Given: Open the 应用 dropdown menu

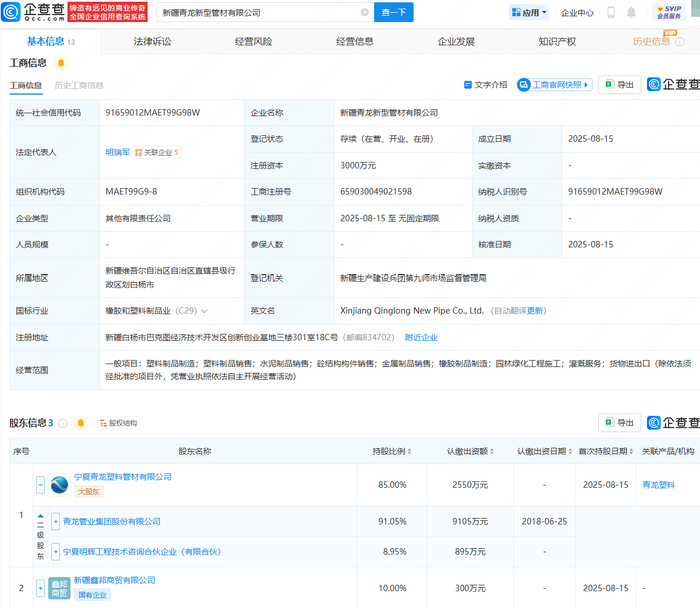Looking at the screenshot, I should coord(529,12).
